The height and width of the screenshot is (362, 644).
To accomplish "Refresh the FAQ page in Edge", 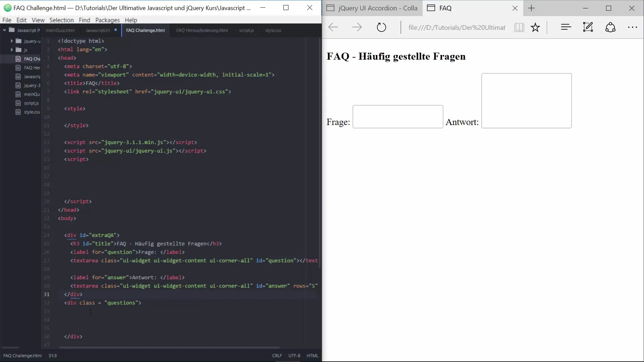I will click(x=381, y=27).
